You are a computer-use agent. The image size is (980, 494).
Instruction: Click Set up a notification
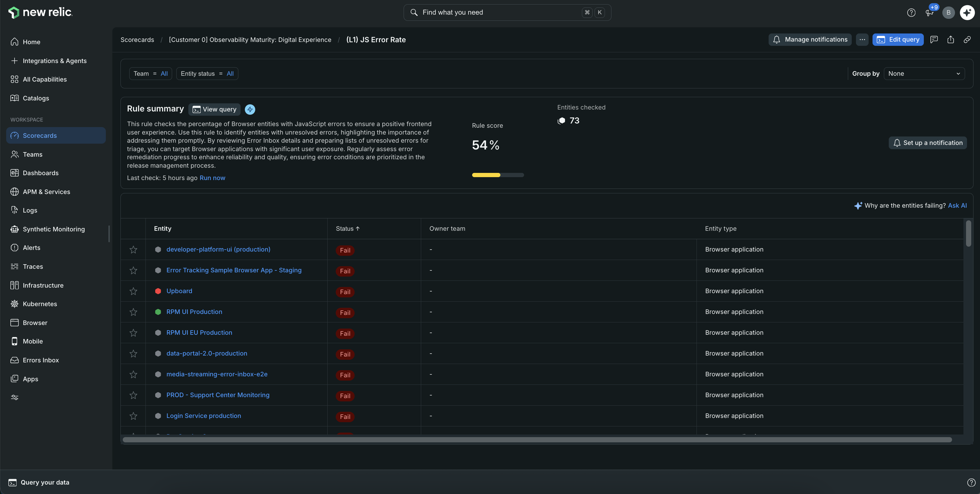[927, 143]
